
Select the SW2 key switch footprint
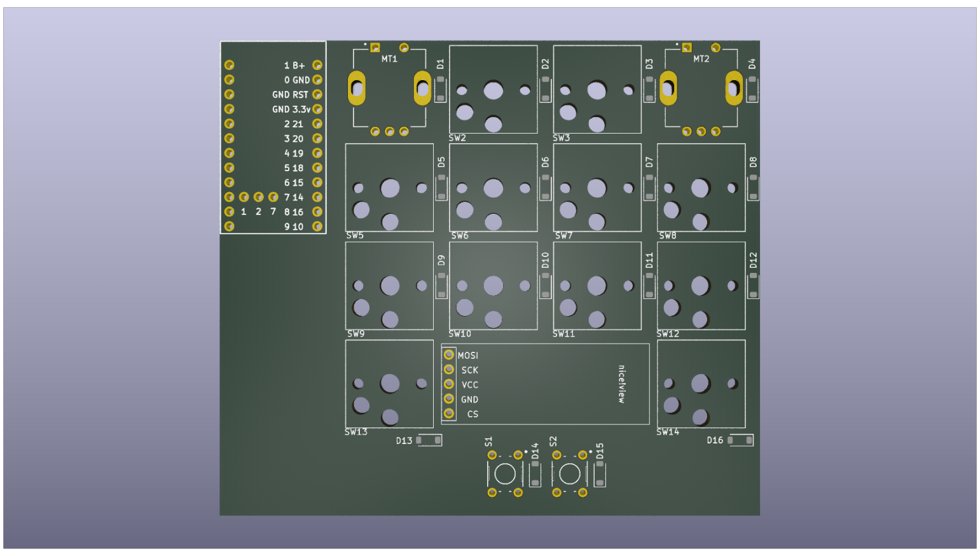493,90
